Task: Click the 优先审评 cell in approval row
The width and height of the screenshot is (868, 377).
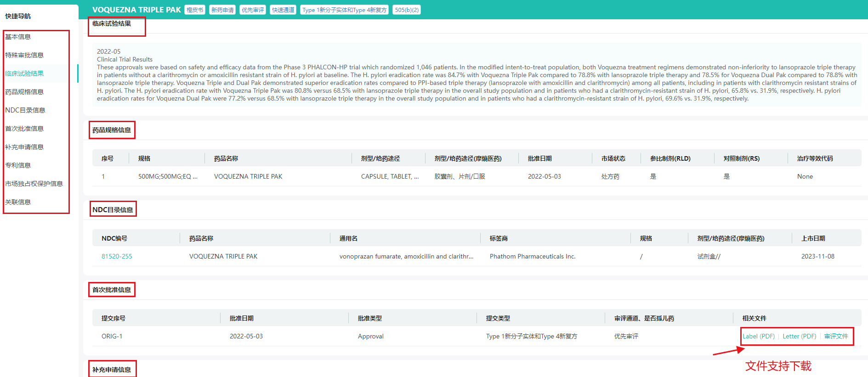Action: click(626, 336)
